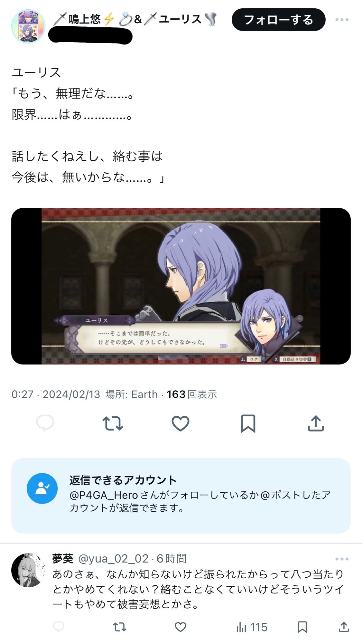View analytics showing 115 on reply

(252, 627)
